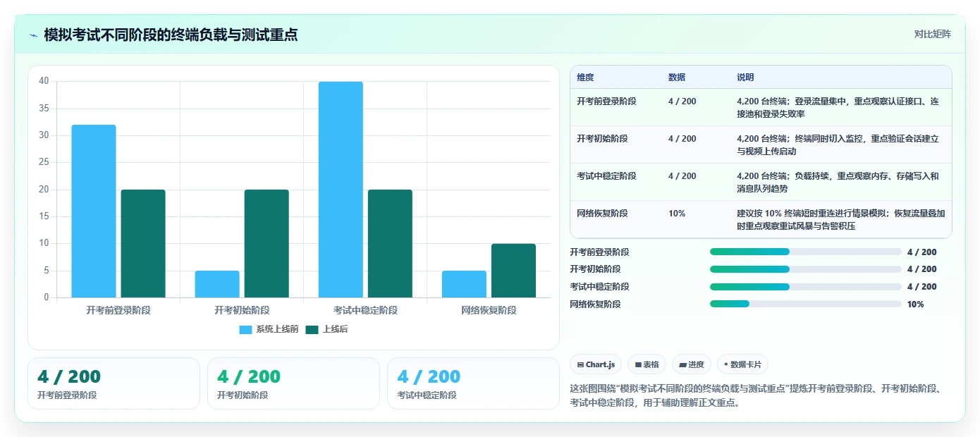Click the light blue 系统上线前 bar for 开考前登录阶段

[x=94, y=211]
